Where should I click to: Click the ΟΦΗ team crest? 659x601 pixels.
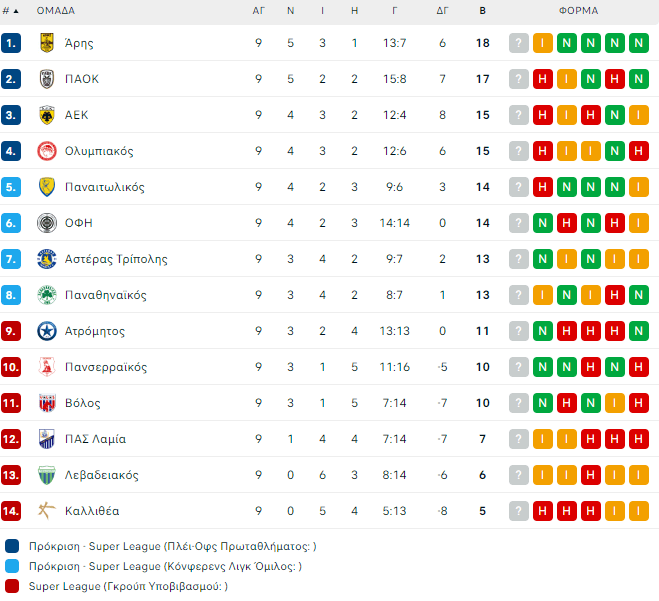[46, 223]
